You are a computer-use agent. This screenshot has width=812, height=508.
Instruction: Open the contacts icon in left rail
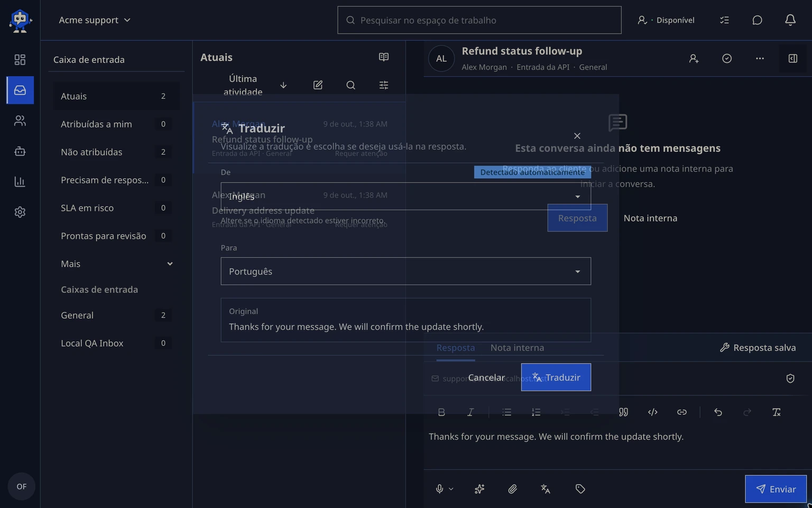coord(20,121)
